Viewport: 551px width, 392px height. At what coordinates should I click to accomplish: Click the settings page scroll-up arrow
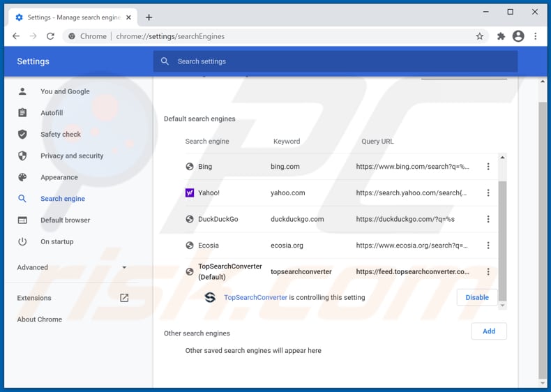543,82
